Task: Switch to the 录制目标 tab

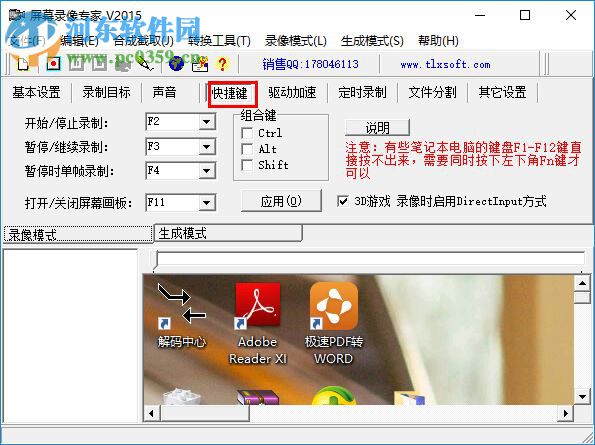Action: click(107, 92)
